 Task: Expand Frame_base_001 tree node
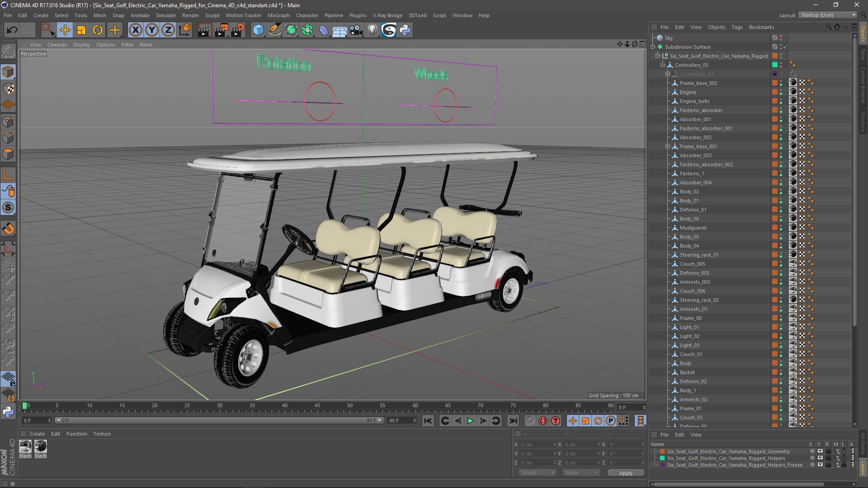tap(668, 146)
